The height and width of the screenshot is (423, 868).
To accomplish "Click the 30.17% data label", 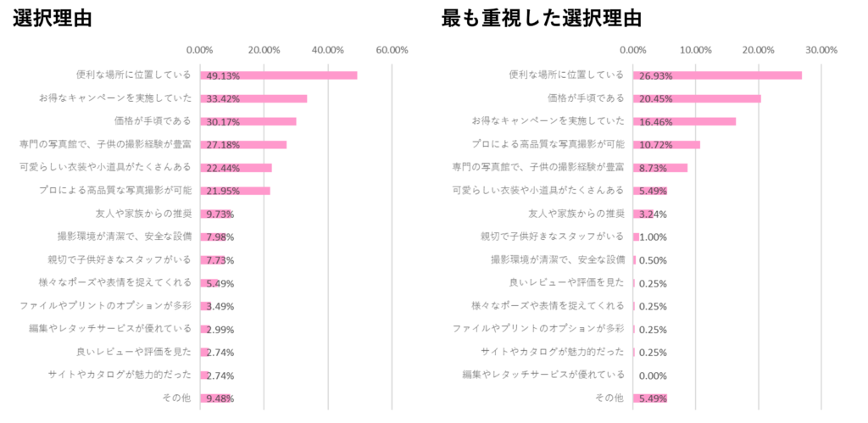I will 220,121.
